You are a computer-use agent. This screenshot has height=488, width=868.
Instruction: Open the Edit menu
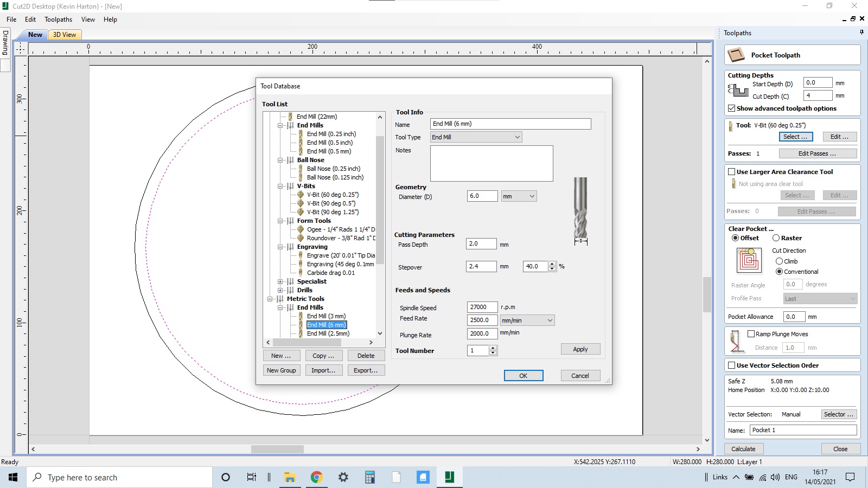(30, 20)
